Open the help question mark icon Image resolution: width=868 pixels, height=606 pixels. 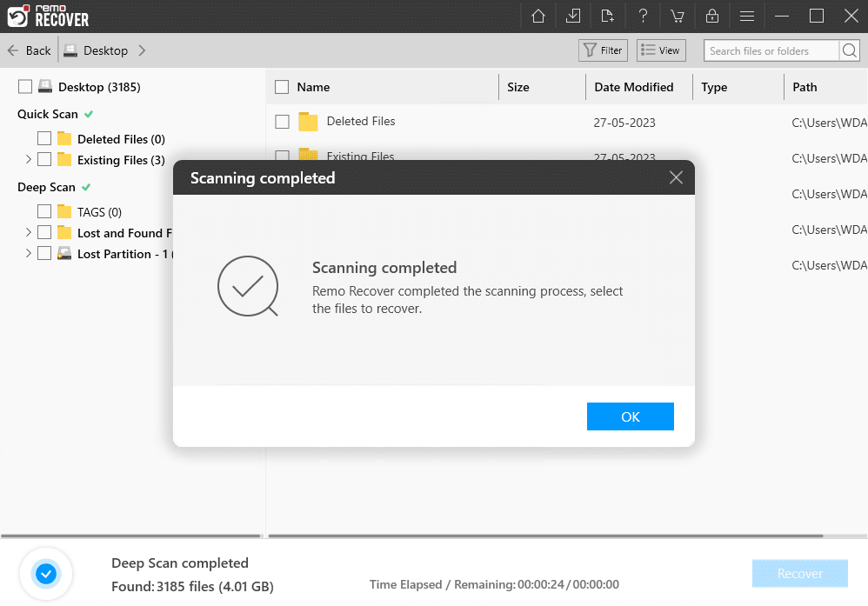(x=643, y=16)
